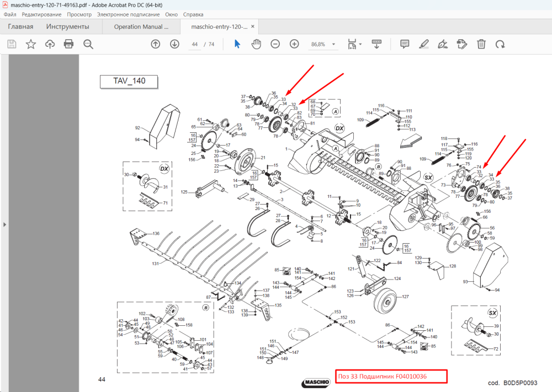Click part label 125 on the diagram
The height and width of the screenshot is (392, 552).
coord(184,192)
